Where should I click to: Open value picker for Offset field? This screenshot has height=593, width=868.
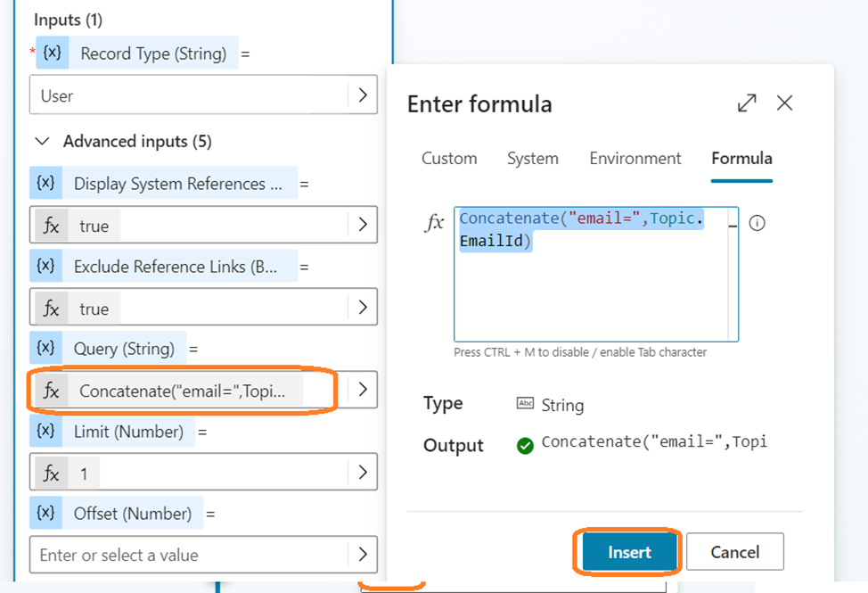[362, 555]
